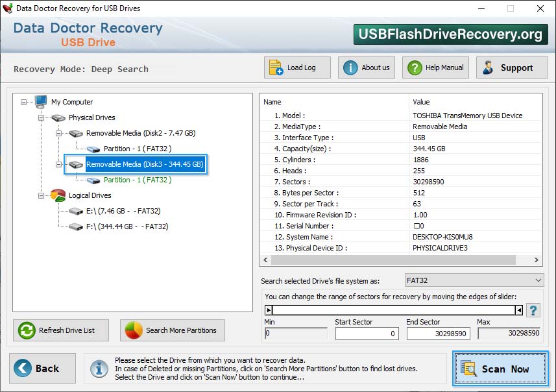Click the TOSHIBA TransMemory USB Device value
This screenshot has width=556, height=392.
point(467,116)
